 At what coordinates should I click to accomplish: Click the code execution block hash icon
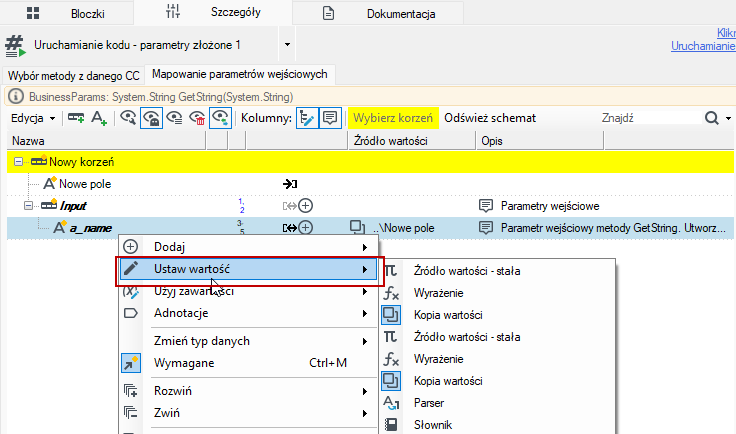point(15,46)
